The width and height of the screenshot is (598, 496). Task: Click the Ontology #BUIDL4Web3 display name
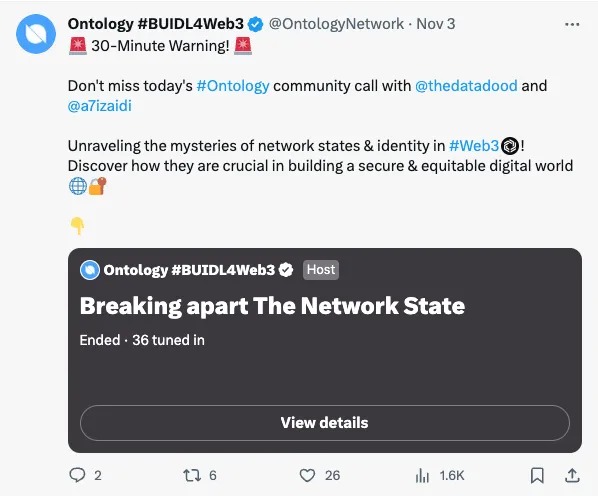click(156, 24)
